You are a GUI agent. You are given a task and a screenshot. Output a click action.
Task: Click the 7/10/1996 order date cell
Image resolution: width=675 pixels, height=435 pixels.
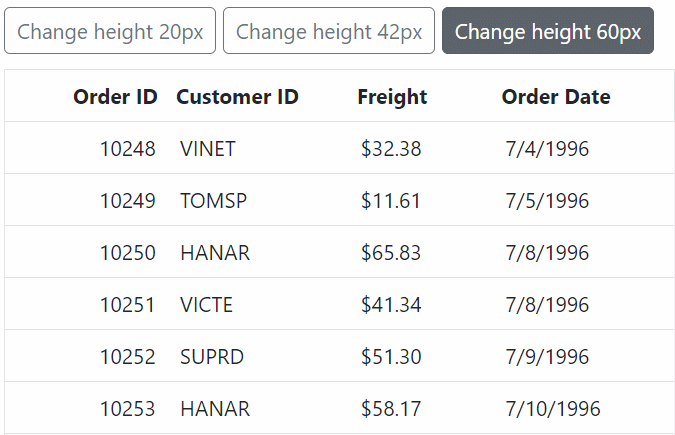tap(553, 409)
